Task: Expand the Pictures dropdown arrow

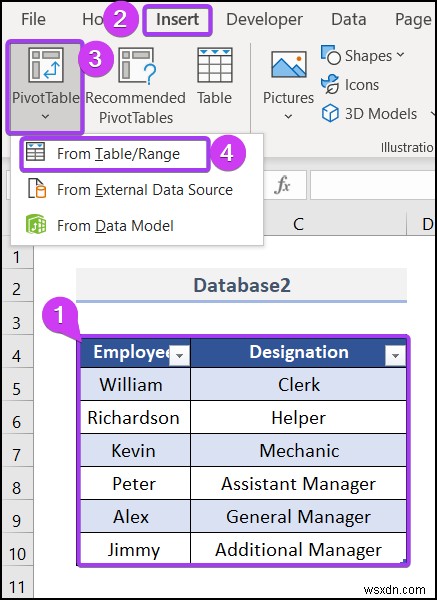Action: pos(289,116)
